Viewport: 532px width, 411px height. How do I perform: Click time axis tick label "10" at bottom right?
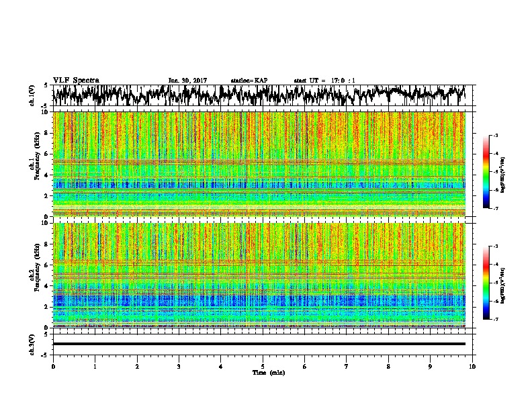tap(472, 367)
